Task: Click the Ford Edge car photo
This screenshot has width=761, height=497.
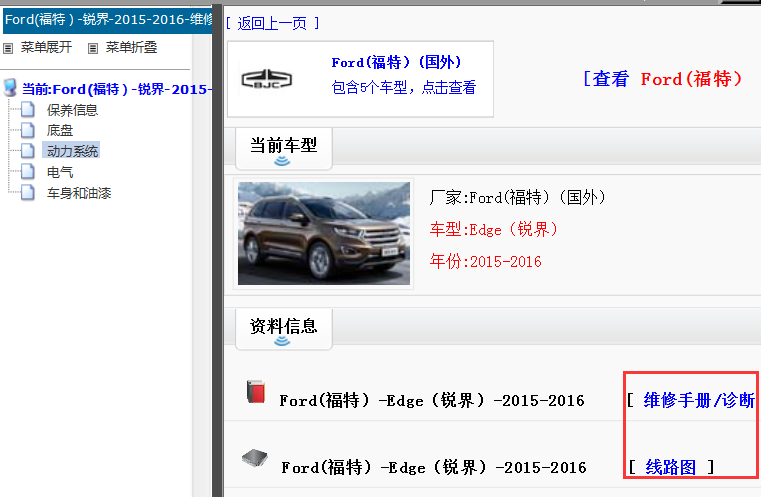Action: pos(324,233)
